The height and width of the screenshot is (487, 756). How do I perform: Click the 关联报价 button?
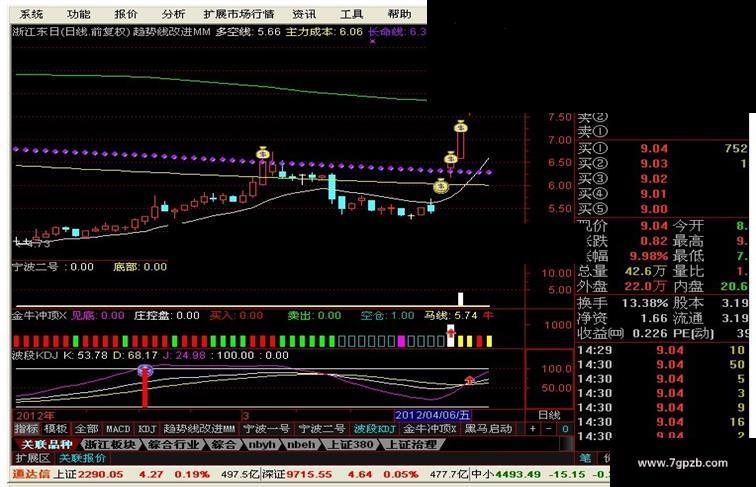point(82,458)
